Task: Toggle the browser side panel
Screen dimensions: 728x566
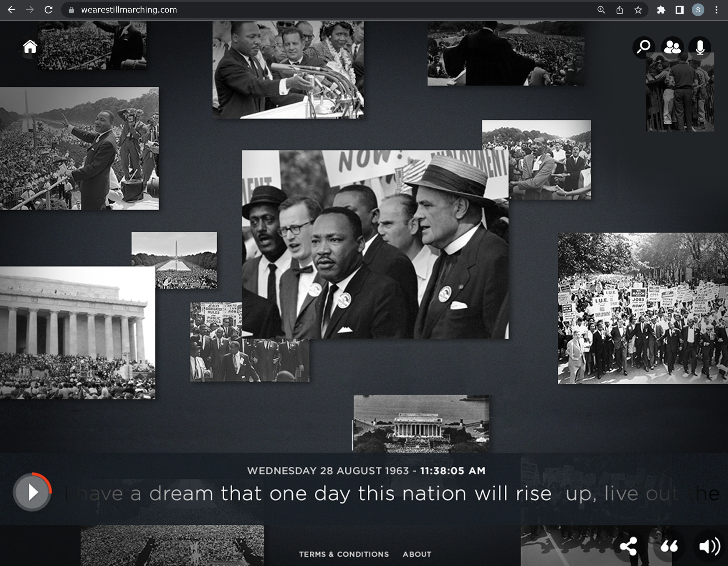Action: point(679,10)
